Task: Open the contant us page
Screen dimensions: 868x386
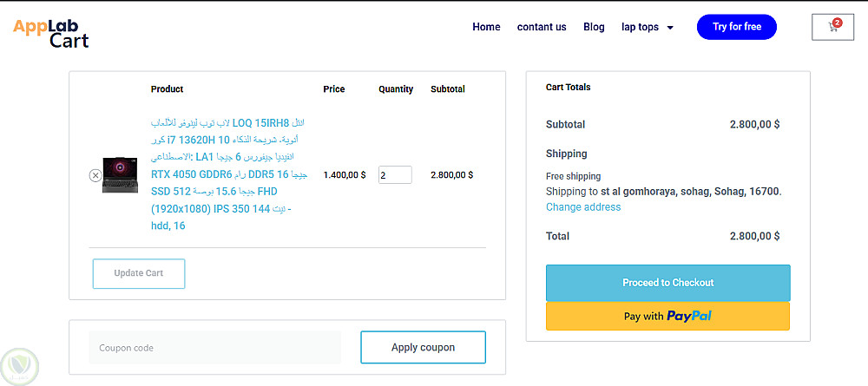Action: tap(542, 27)
